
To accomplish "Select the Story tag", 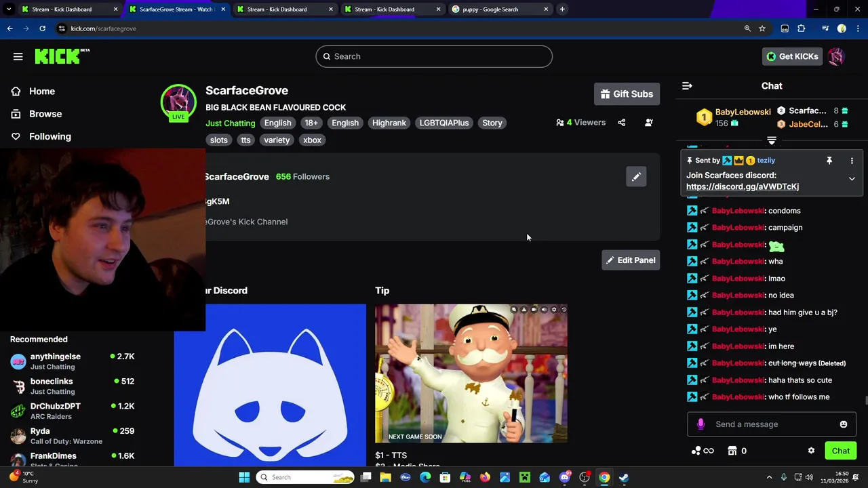I will (x=492, y=123).
